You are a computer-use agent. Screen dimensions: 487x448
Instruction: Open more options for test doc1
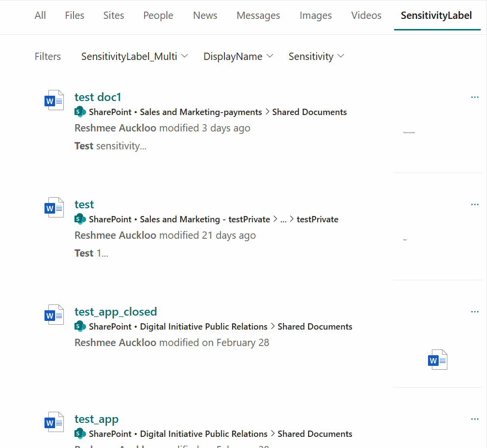tap(474, 98)
